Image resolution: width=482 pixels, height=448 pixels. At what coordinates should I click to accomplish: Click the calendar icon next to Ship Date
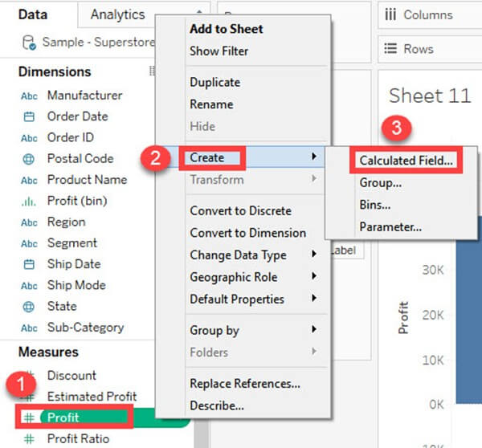[29, 264]
